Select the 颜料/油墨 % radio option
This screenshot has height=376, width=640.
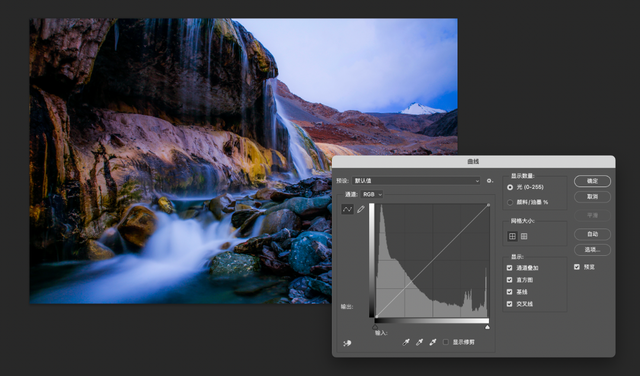510,202
